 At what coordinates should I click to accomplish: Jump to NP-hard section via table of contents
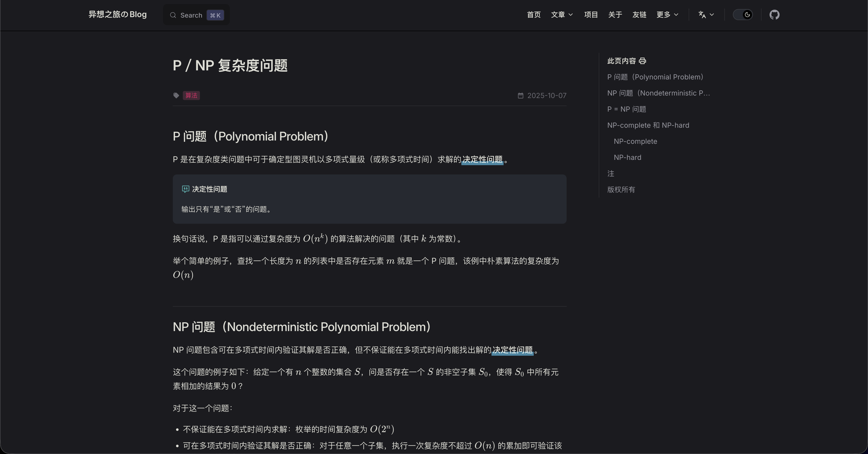(x=627, y=157)
